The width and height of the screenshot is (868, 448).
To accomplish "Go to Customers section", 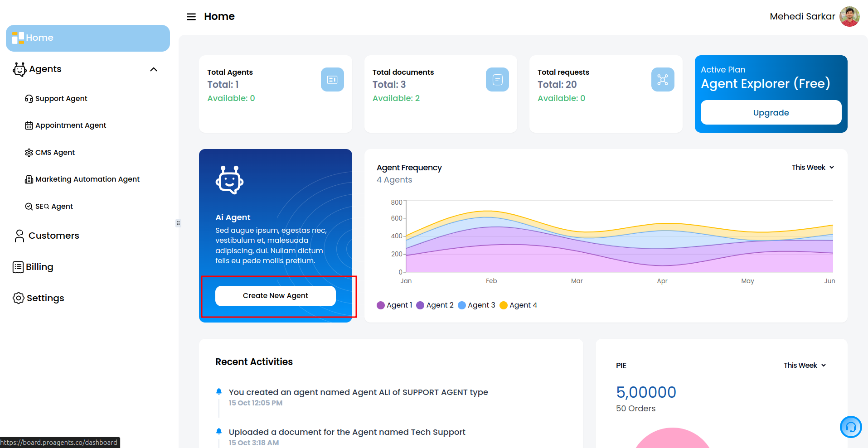I will click(54, 236).
